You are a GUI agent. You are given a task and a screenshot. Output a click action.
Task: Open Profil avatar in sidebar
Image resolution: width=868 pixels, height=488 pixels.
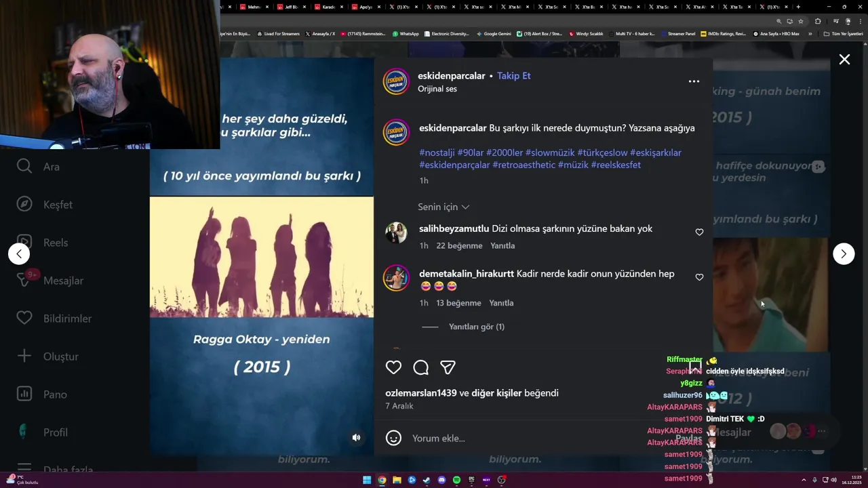pos(24,432)
